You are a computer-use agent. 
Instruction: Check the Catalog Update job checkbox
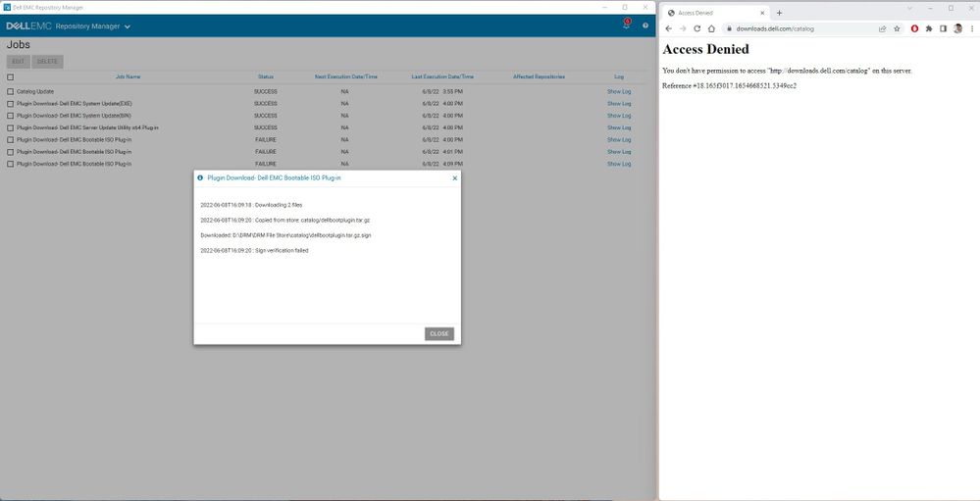click(10, 92)
